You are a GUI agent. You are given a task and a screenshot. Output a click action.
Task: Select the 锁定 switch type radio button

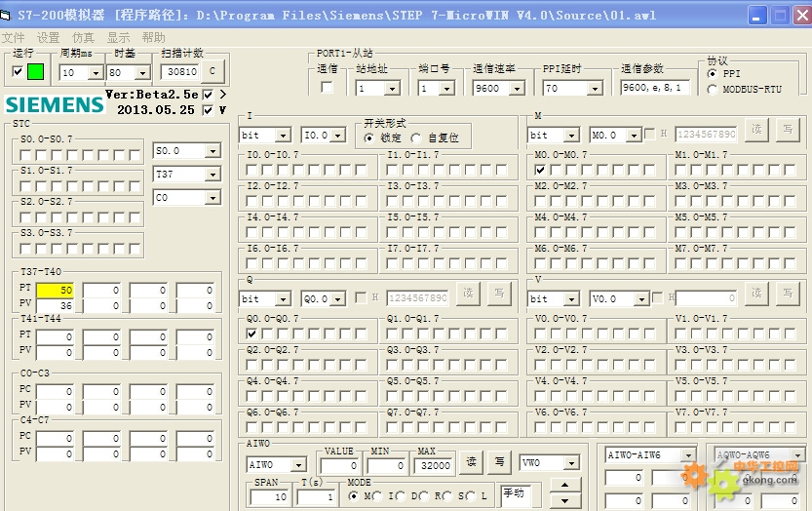tap(368, 138)
